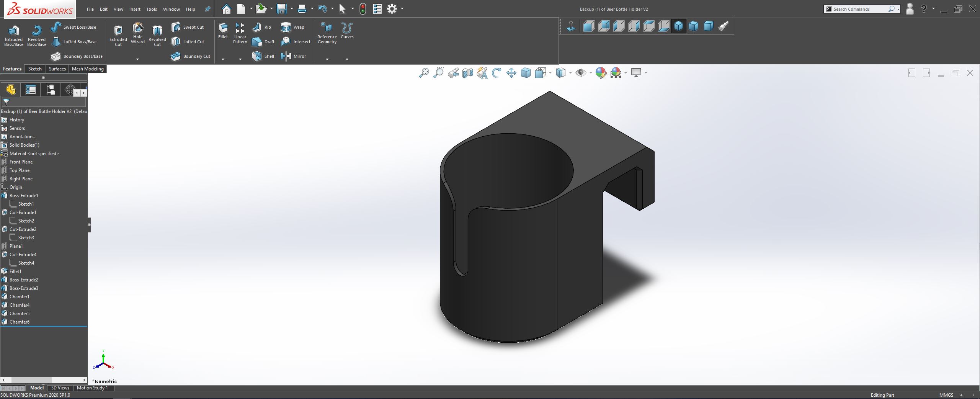Select the Mirror feature tool

pos(294,56)
